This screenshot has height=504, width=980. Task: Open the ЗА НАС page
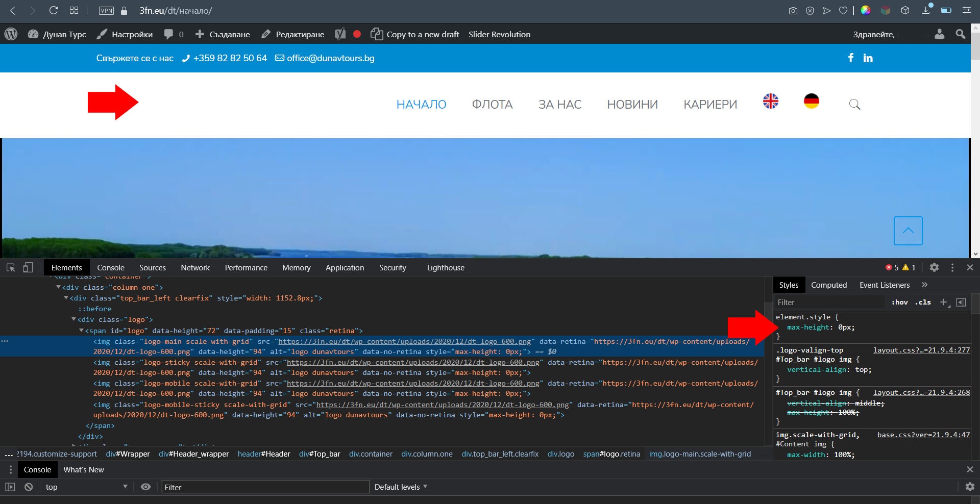559,105
